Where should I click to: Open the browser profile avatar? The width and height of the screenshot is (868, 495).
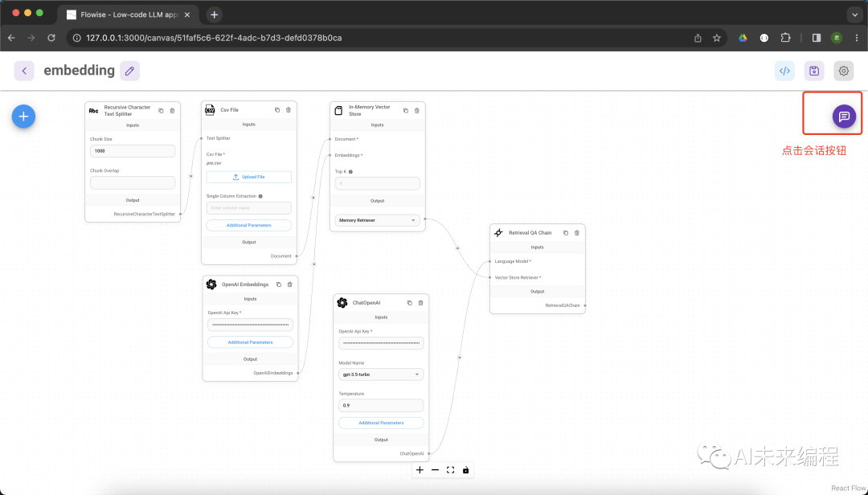click(x=837, y=38)
